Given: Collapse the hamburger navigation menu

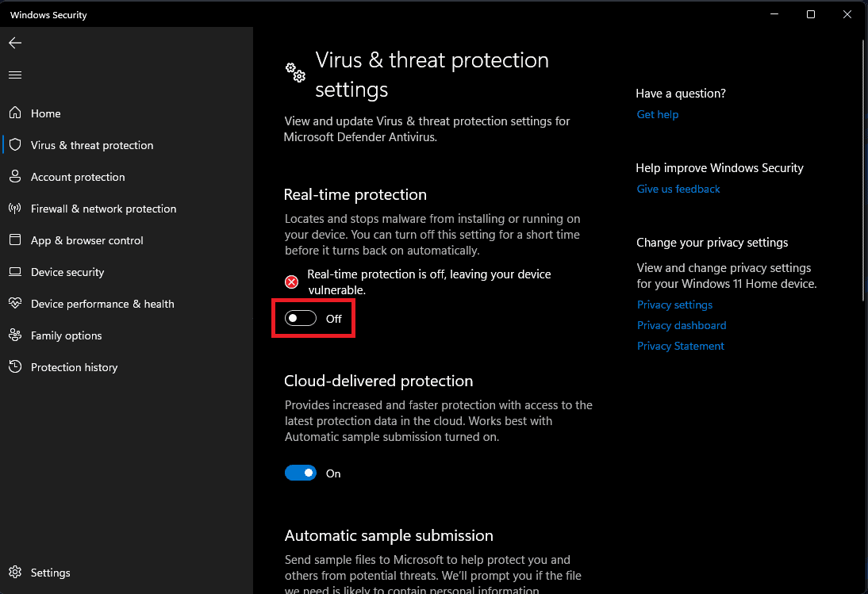Looking at the screenshot, I should pyautogui.click(x=14, y=75).
